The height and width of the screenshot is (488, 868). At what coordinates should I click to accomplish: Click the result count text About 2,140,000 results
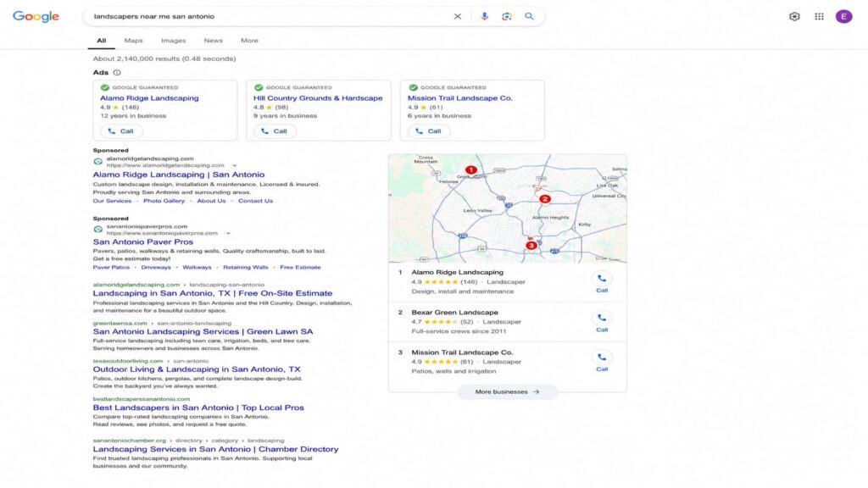click(164, 58)
